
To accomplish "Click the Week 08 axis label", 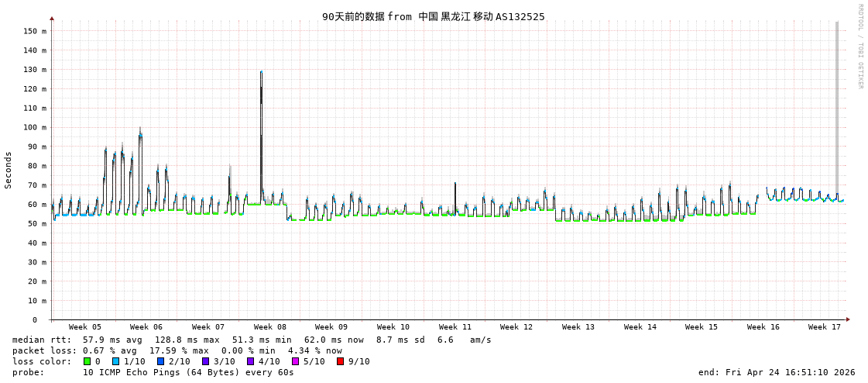I will [270, 327].
